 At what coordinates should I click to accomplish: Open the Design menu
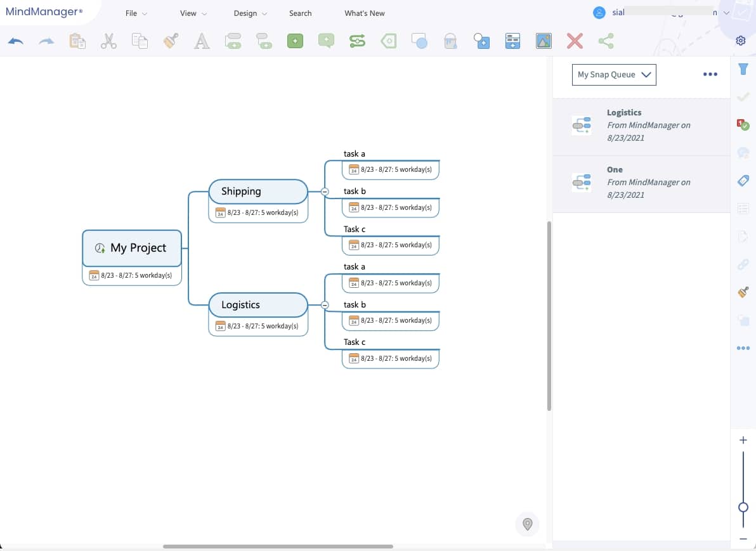coord(251,13)
